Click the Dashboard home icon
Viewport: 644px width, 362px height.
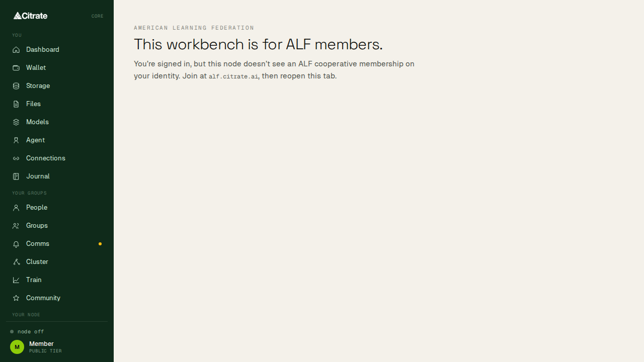click(x=16, y=50)
